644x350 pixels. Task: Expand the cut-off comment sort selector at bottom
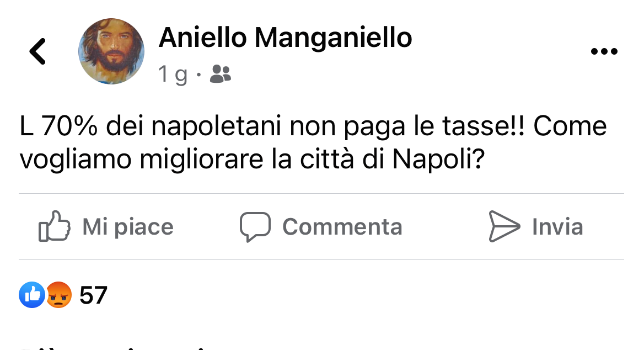110,347
